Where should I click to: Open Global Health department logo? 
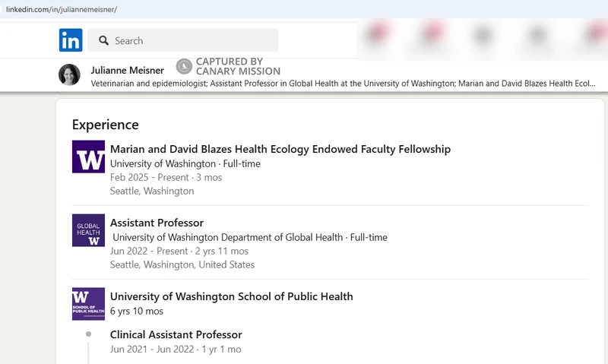[88, 230]
